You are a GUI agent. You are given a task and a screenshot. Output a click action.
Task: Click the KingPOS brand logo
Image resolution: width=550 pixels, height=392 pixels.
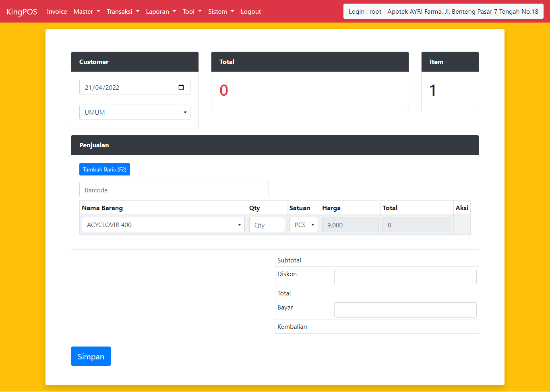tap(22, 12)
